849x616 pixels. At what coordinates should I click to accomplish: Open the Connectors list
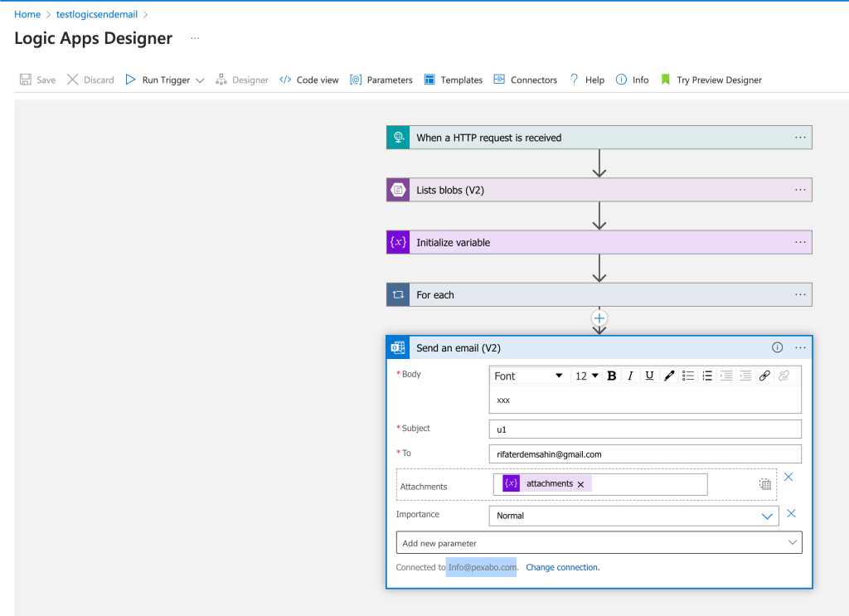coord(525,80)
